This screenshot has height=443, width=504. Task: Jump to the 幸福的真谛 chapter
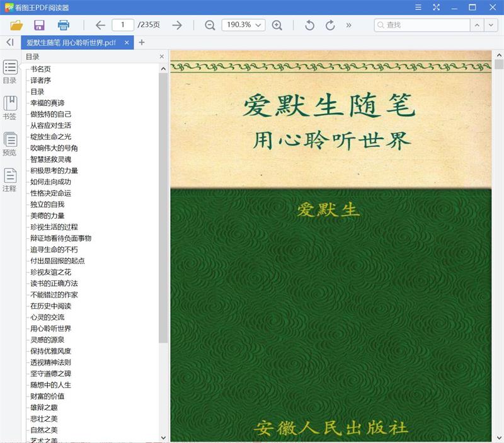pos(48,103)
